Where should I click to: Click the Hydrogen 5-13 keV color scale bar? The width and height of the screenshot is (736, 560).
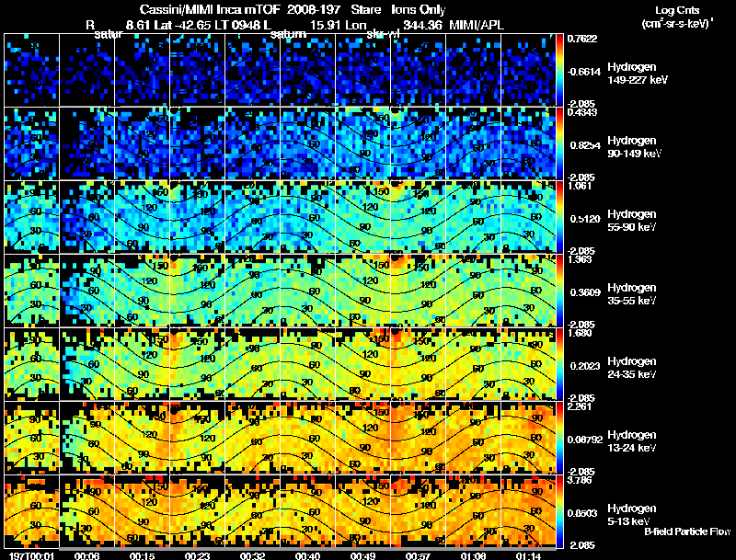[559, 511]
